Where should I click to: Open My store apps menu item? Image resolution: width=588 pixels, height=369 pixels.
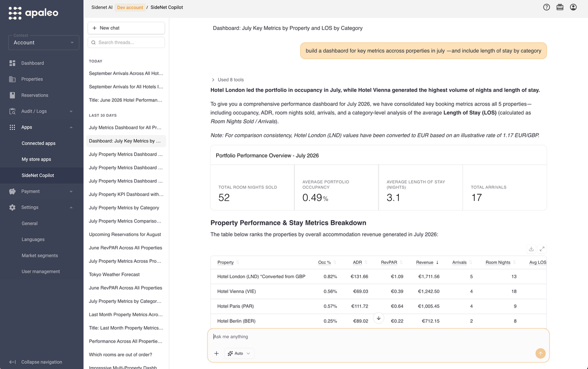36,159
